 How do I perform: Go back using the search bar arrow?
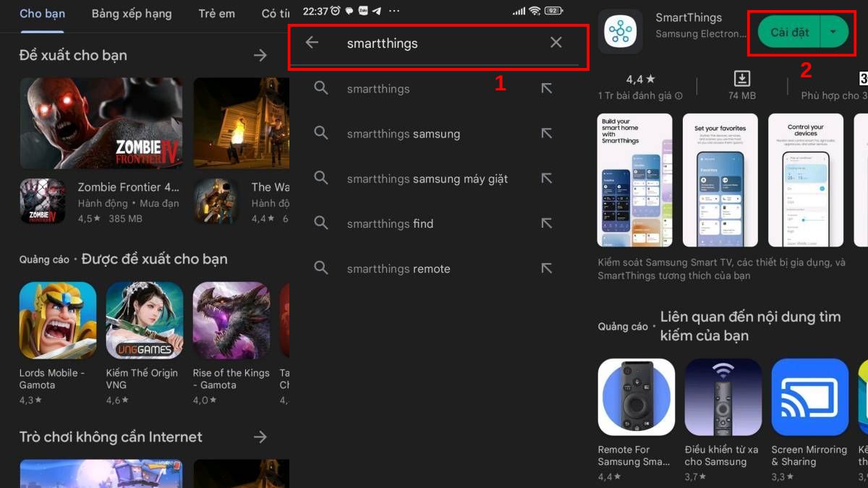(312, 43)
